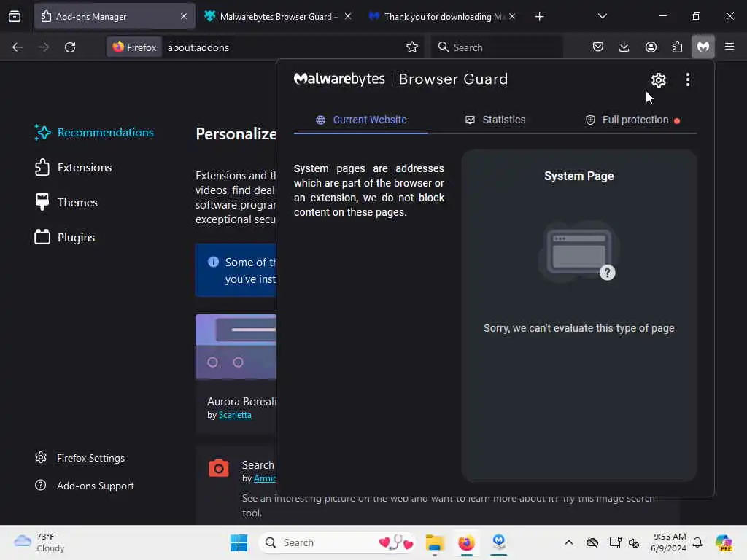Close the Malwarebytes Browser Guard tab
Viewport: 747px width, 560px height.
(x=348, y=16)
